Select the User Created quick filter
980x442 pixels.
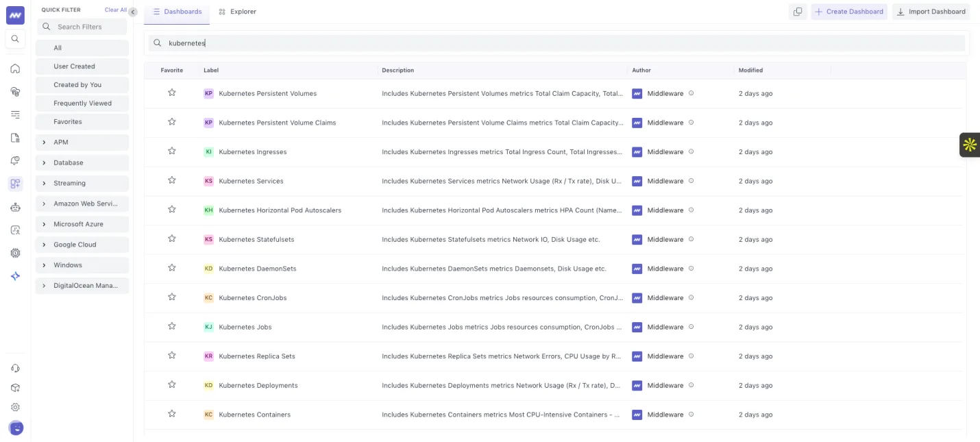pyautogui.click(x=82, y=66)
